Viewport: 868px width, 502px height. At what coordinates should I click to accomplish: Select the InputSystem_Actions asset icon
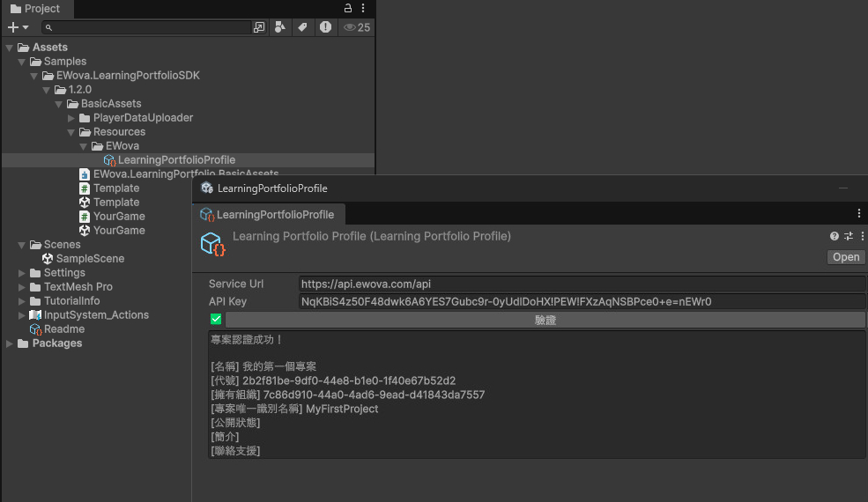pyautogui.click(x=35, y=315)
